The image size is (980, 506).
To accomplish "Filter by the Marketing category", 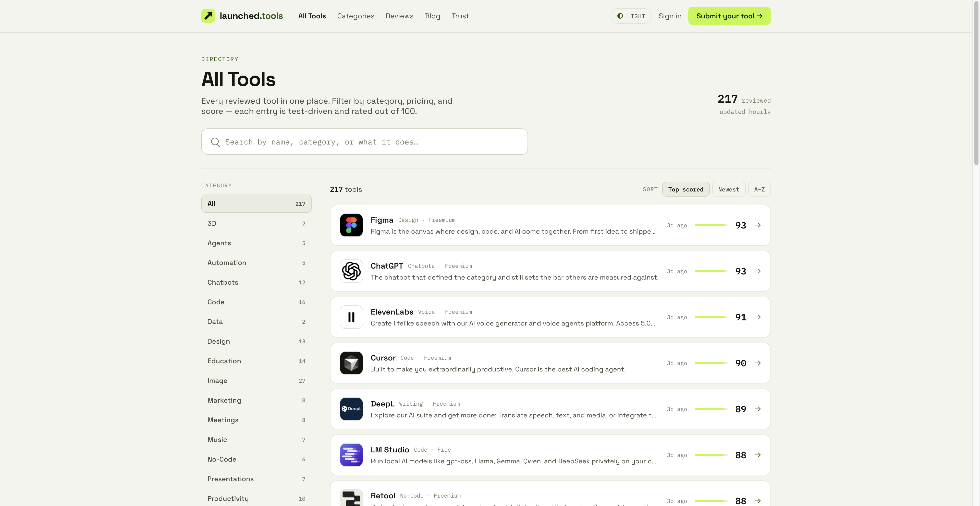I will coord(256,400).
